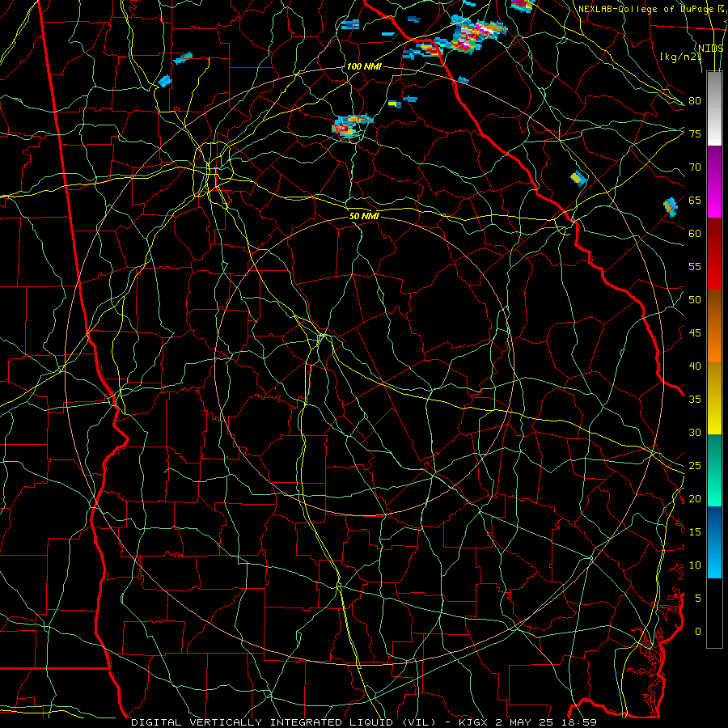Click the "50 NMI" range ring label
Image resolution: width=728 pixels, height=728 pixels.
pyautogui.click(x=364, y=216)
